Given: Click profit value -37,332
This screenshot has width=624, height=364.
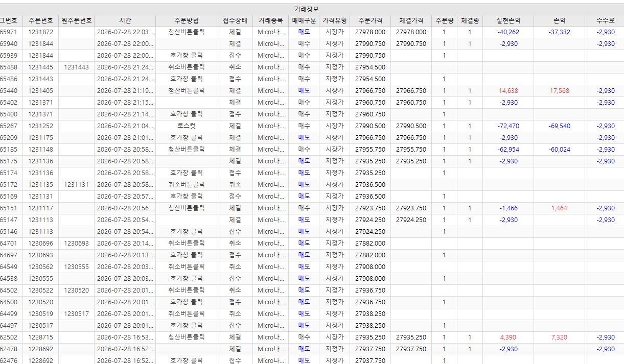Looking at the screenshot, I should (559, 32).
